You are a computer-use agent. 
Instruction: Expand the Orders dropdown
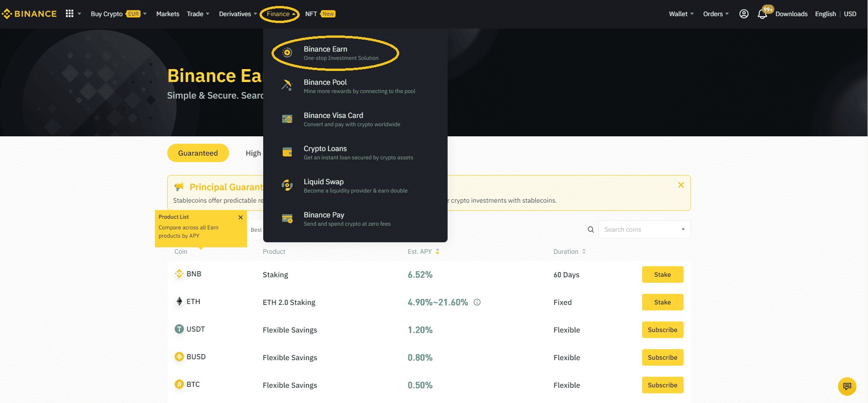coord(715,14)
